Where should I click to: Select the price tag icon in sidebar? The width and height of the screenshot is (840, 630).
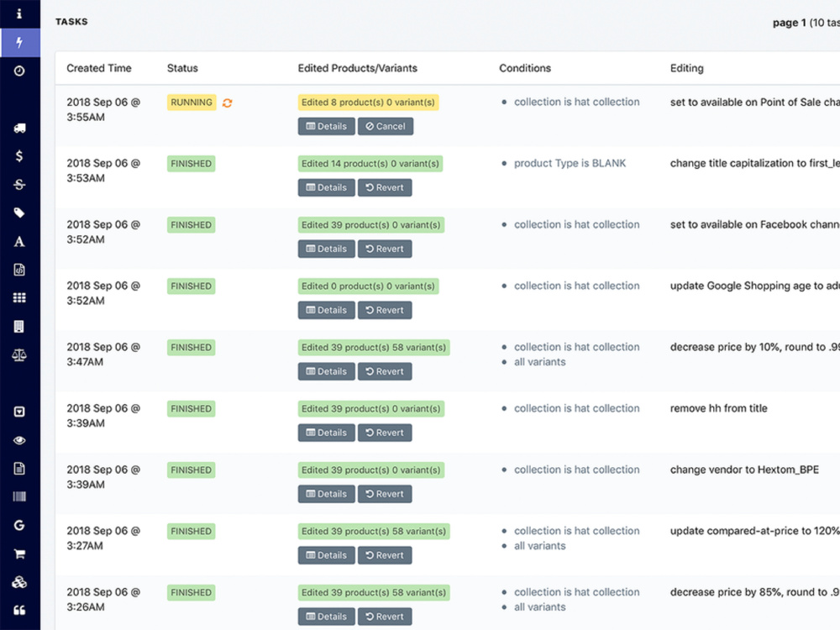tap(19, 213)
